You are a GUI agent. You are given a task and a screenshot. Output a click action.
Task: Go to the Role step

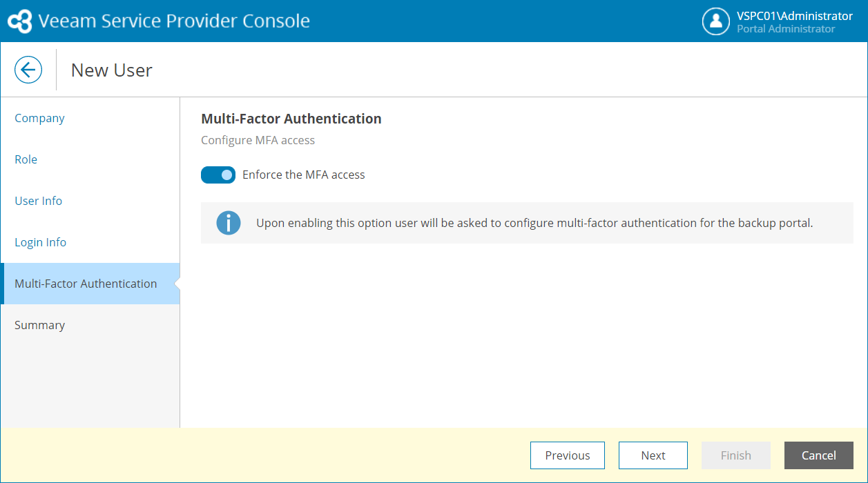point(90,159)
